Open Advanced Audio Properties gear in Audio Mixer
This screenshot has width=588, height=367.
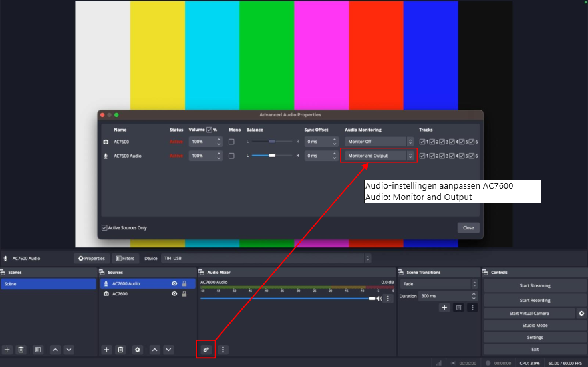(206, 350)
